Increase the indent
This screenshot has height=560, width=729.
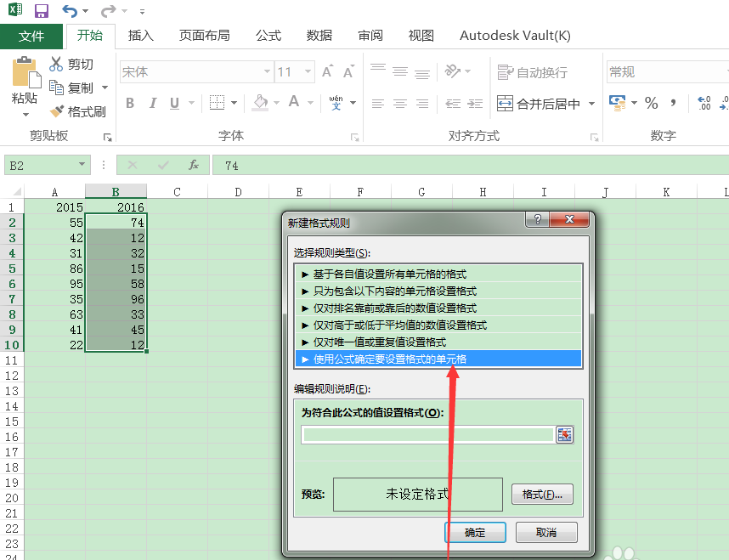tap(475, 104)
